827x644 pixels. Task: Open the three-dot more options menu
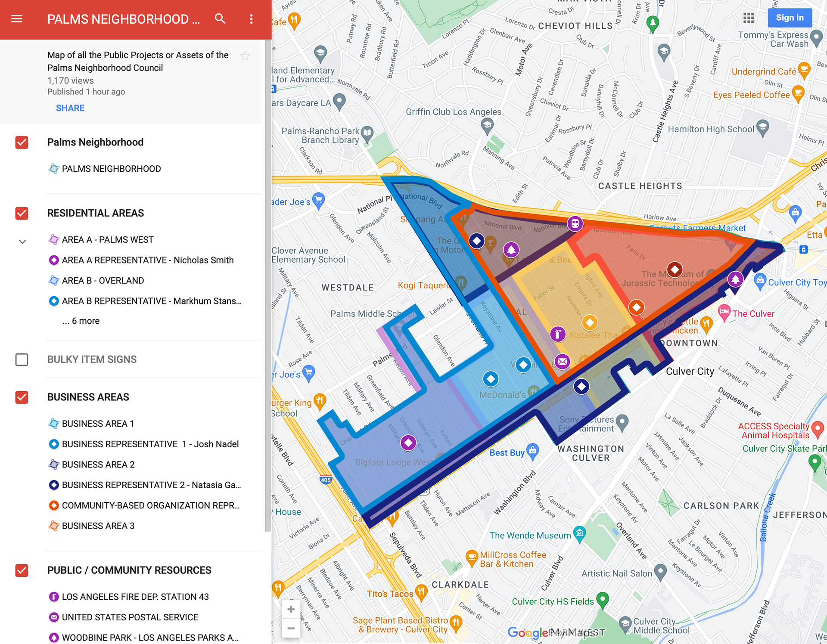252,19
